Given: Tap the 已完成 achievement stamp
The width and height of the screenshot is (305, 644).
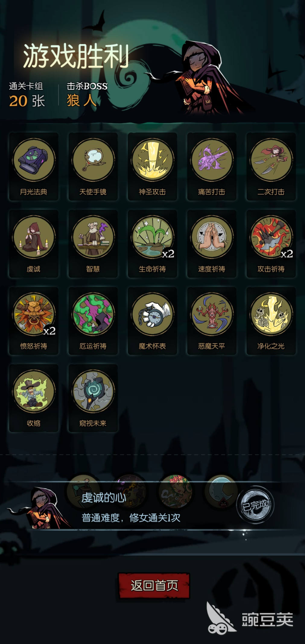Looking at the screenshot, I should coord(255,505).
